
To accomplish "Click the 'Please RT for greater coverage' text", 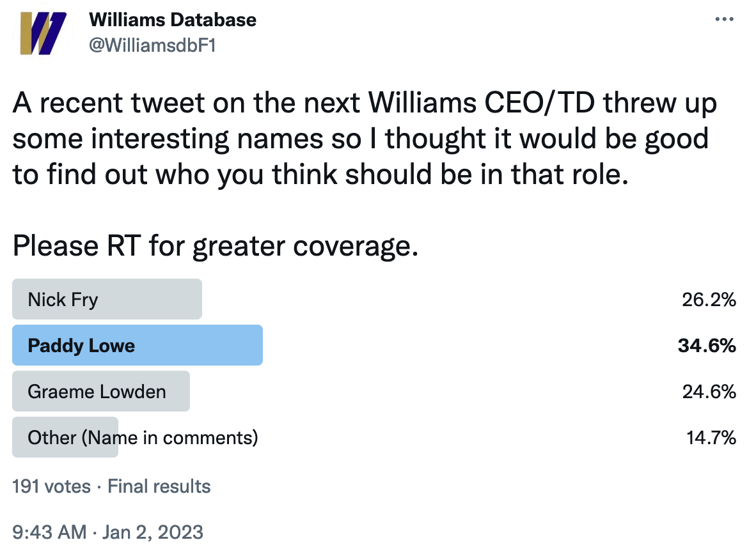I will 216,245.
